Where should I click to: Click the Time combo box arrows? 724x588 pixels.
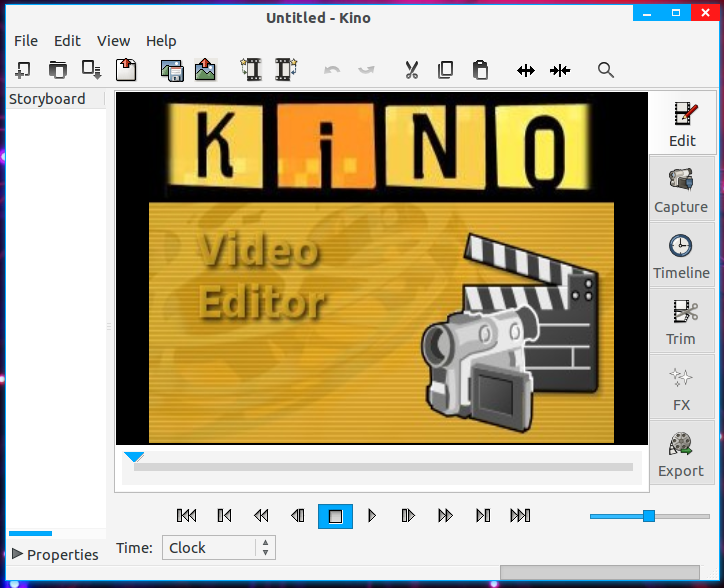(x=265, y=548)
